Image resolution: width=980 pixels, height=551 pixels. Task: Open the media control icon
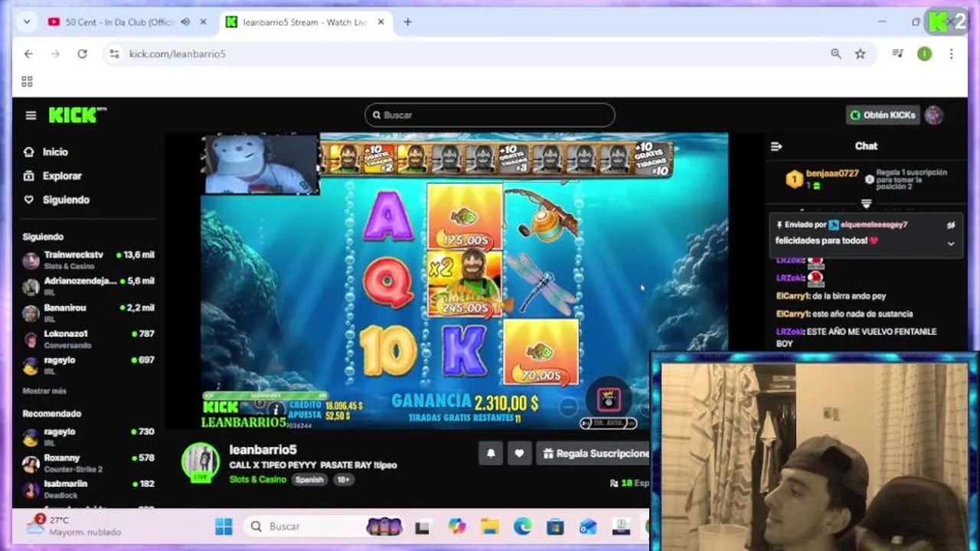897,54
